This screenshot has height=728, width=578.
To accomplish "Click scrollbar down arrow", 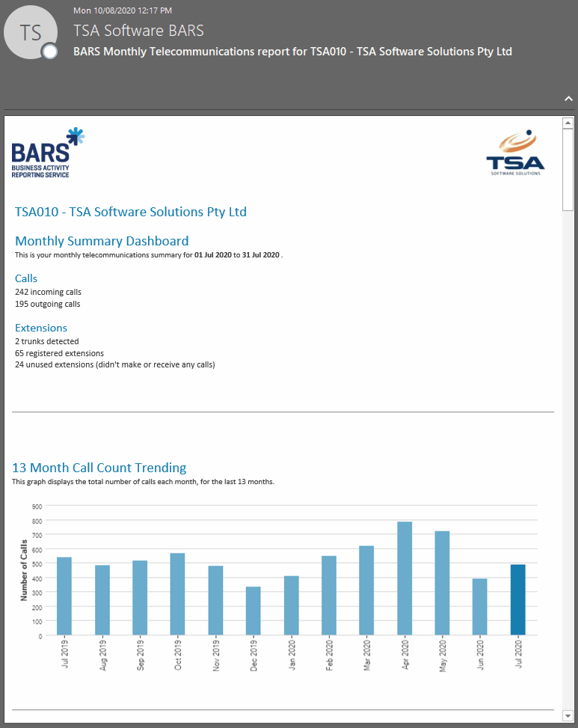I will point(568,715).
